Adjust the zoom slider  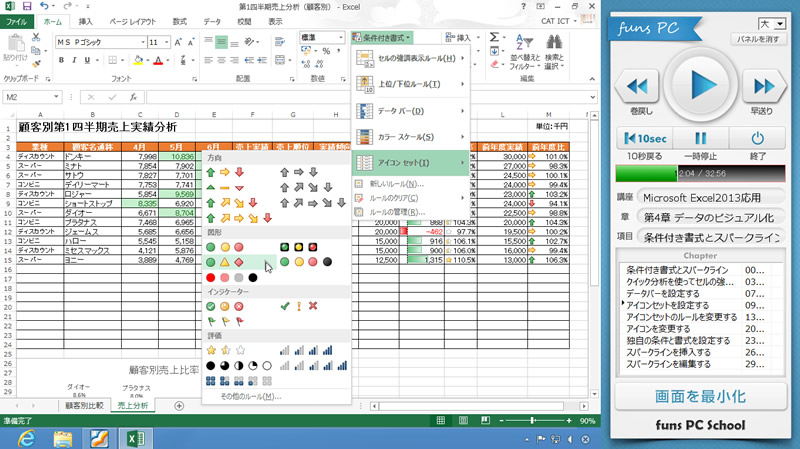(533, 420)
